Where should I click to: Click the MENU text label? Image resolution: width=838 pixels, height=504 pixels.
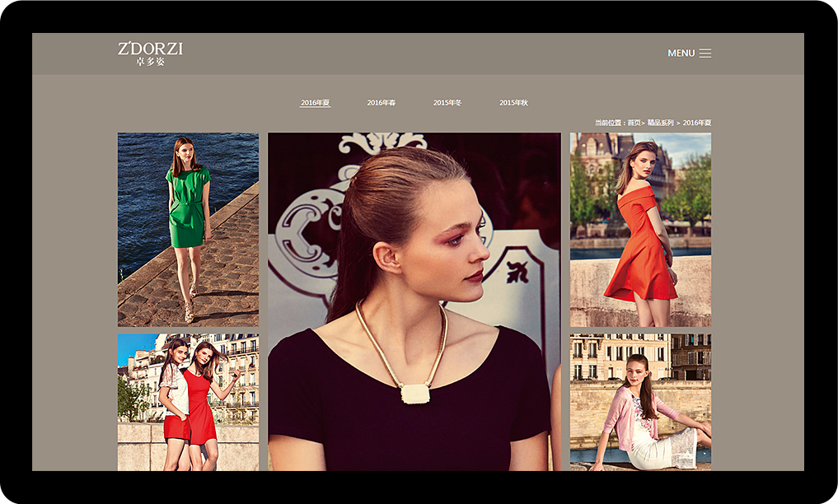[x=681, y=54]
